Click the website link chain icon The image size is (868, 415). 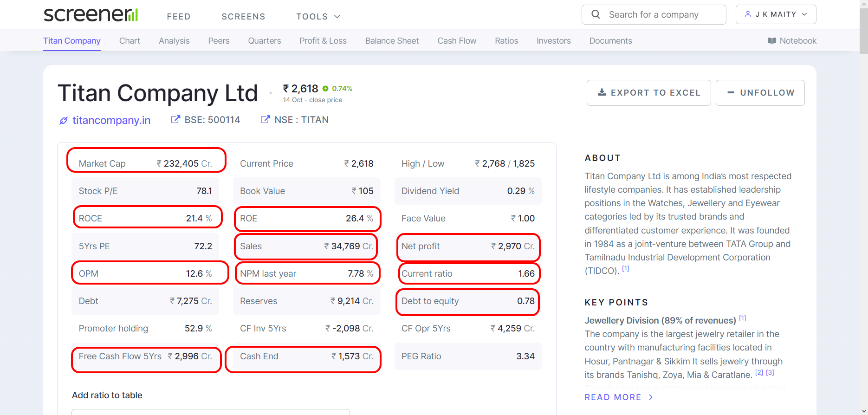pos(64,121)
